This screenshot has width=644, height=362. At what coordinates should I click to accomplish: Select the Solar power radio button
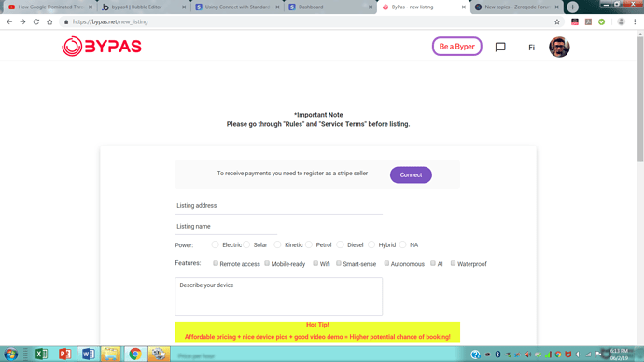point(246,244)
